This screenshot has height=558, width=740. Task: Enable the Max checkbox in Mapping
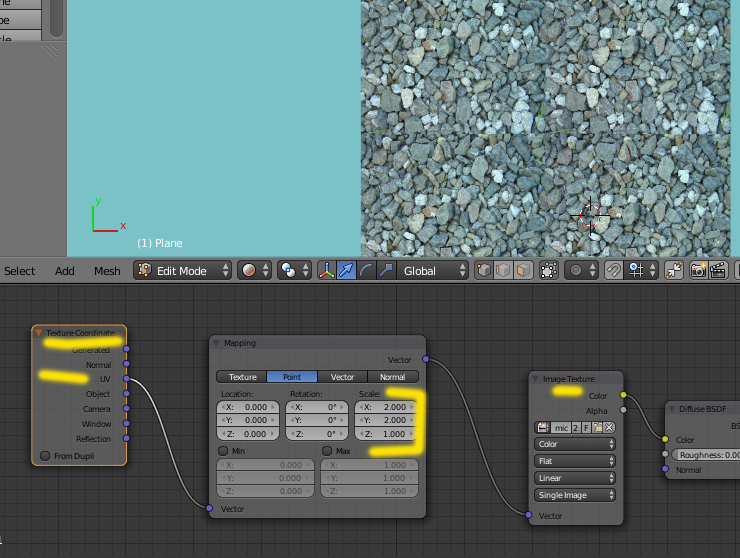[327, 450]
